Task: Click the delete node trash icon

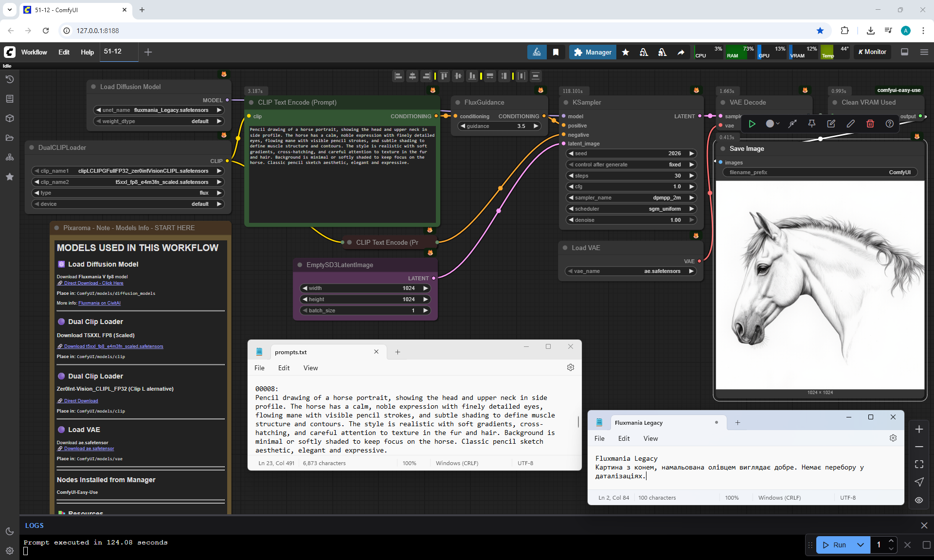Action: (x=870, y=124)
